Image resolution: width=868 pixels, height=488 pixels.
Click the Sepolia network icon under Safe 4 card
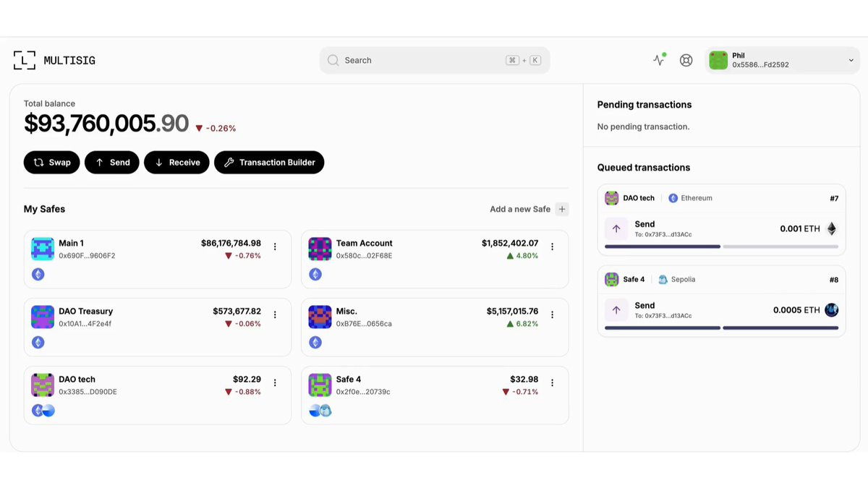(325, 411)
